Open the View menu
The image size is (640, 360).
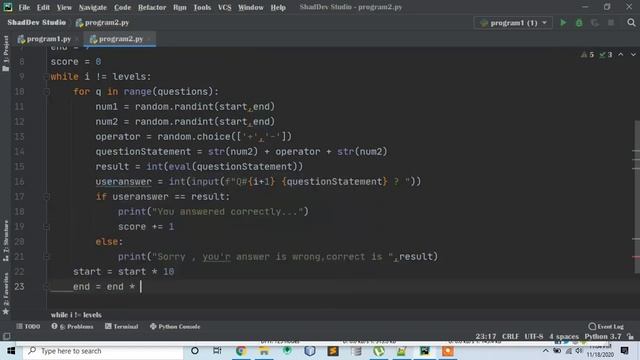click(64, 7)
